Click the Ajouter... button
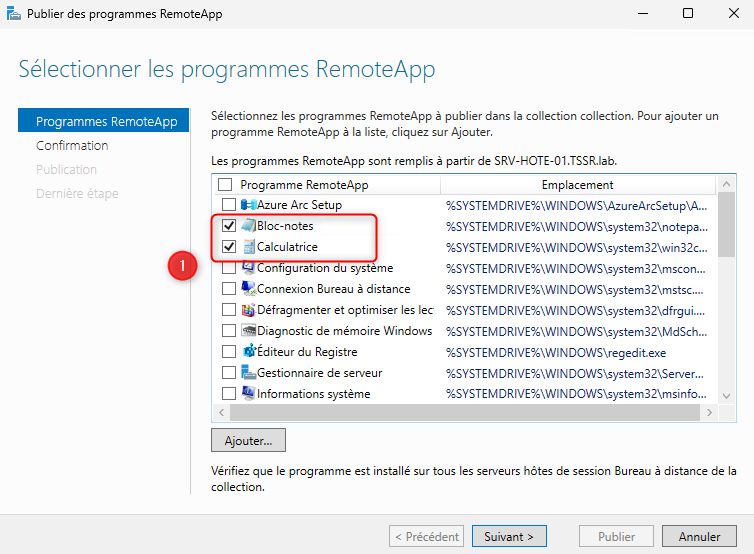Viewport: 754px width, 554px height. tap(248, 441)
